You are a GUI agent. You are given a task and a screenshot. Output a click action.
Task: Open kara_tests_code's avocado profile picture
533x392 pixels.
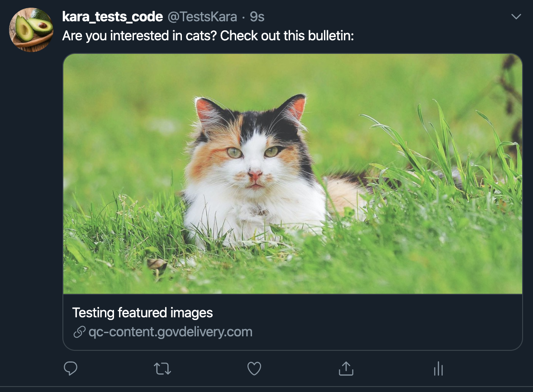point(31,29)
